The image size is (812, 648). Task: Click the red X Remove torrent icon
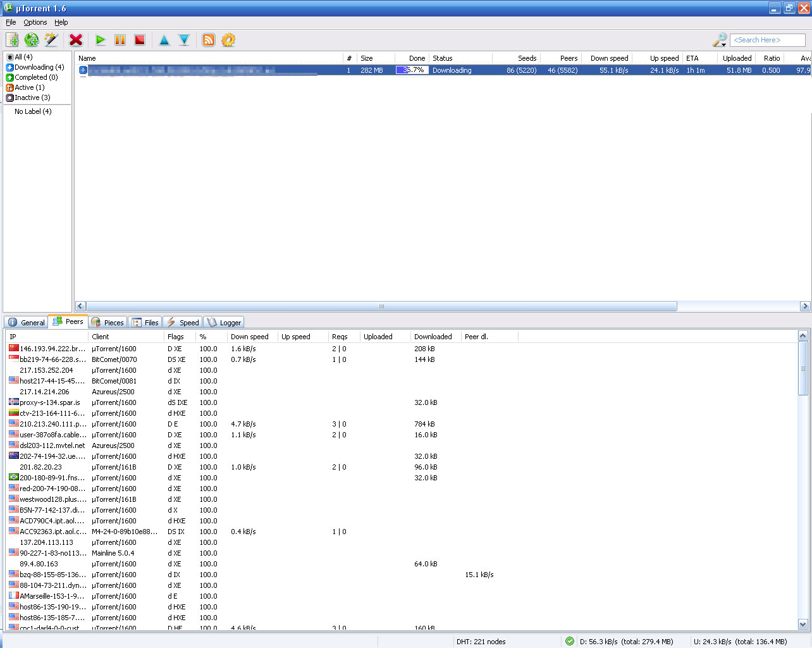[x=76, y=40]
